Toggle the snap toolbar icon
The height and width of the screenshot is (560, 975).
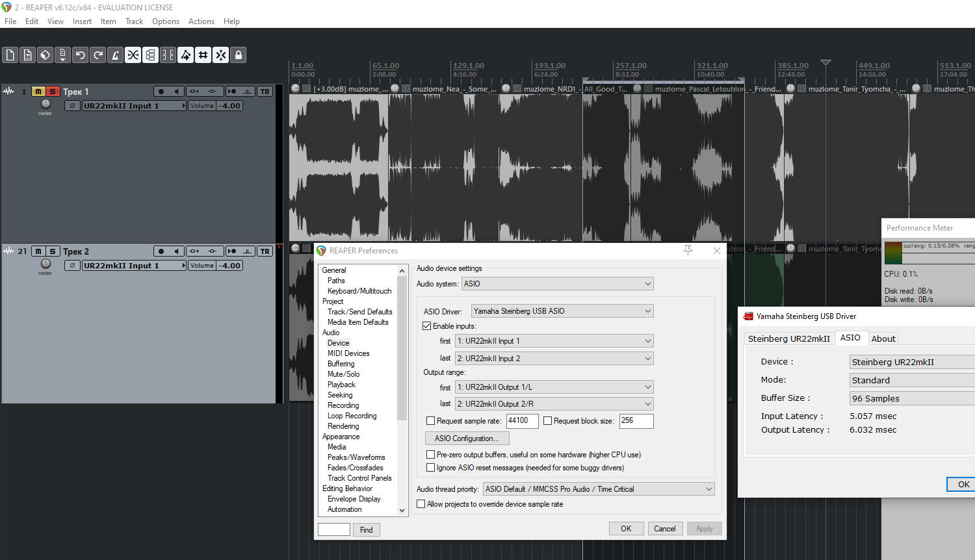click(220, 55)
